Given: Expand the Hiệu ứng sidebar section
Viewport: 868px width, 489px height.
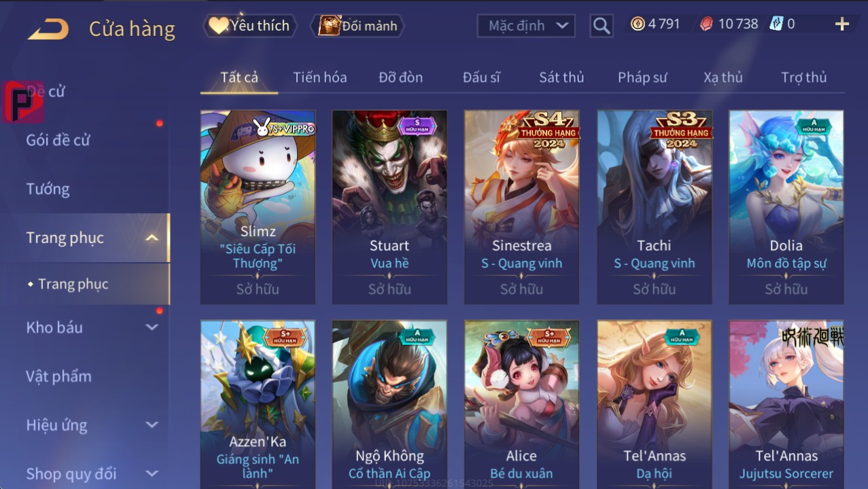Looking at the screenshot, I should tap(152, 425).
